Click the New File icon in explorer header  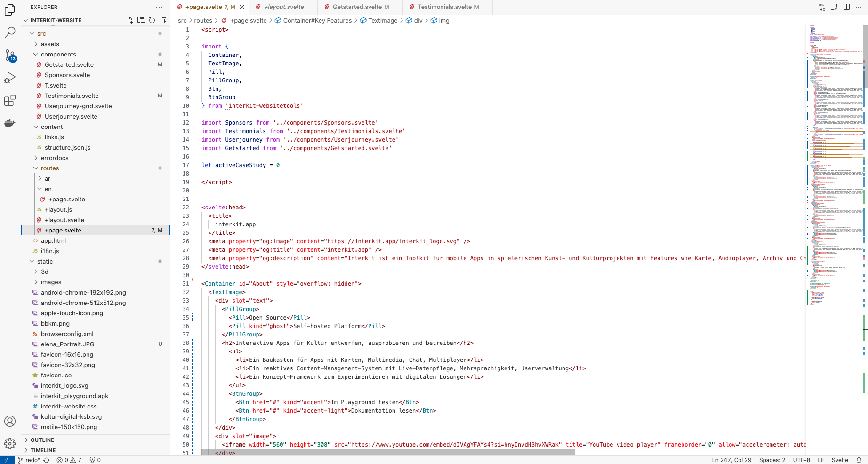pos(129,20)
